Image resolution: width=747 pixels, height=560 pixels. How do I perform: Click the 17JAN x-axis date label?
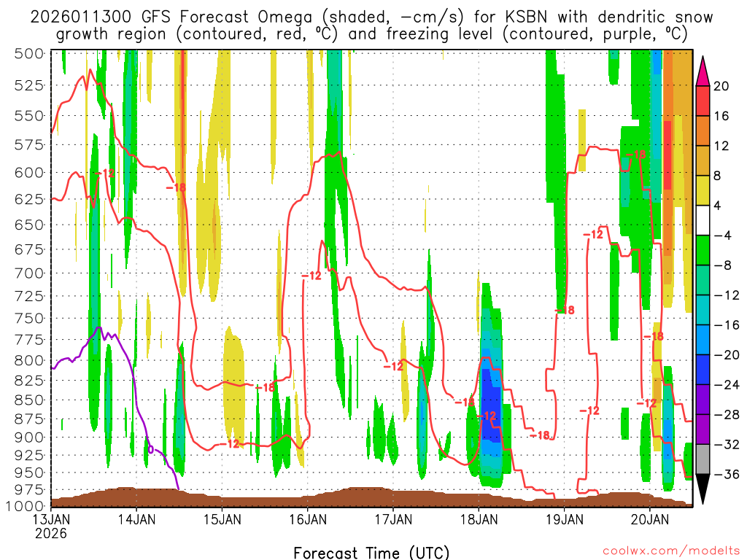393,519
